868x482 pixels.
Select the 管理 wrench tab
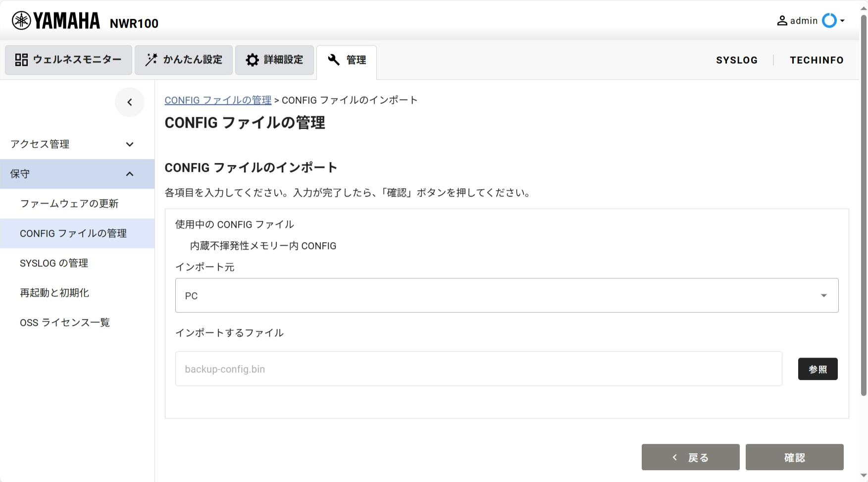tap(347, 60)
